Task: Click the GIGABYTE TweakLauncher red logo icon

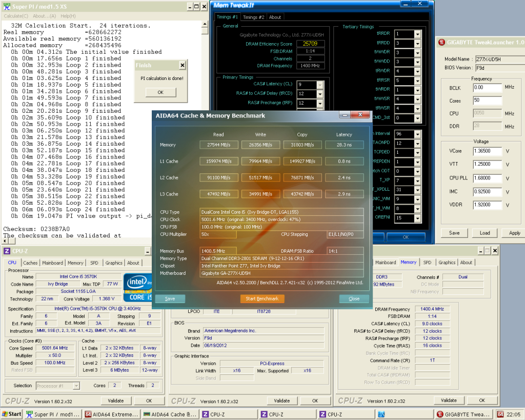Action: [442, 43]
